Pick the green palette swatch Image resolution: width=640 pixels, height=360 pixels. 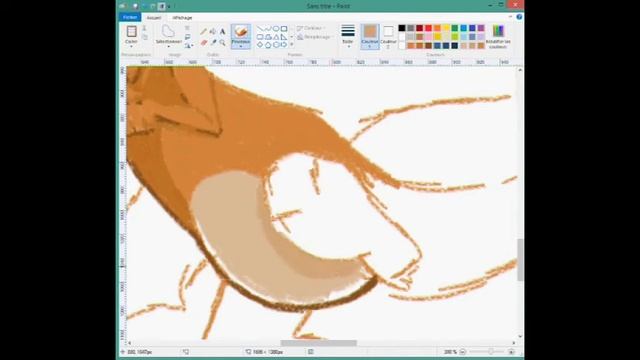point(455,28)
